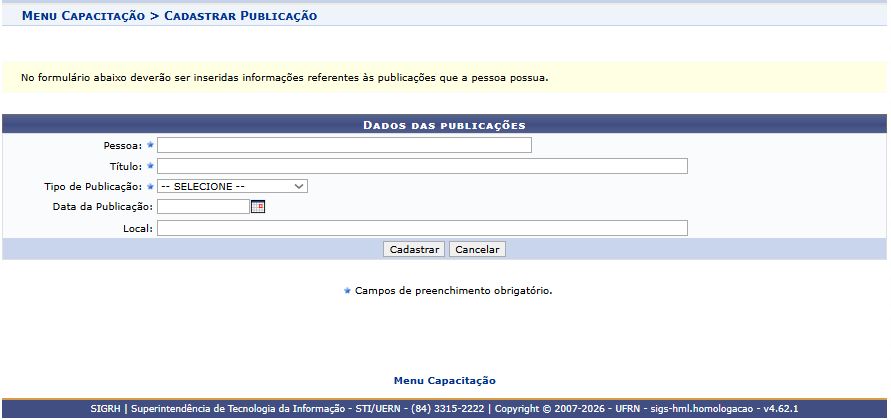
Task: Click the Tipo de Publicação label
Action: point(93,186)
